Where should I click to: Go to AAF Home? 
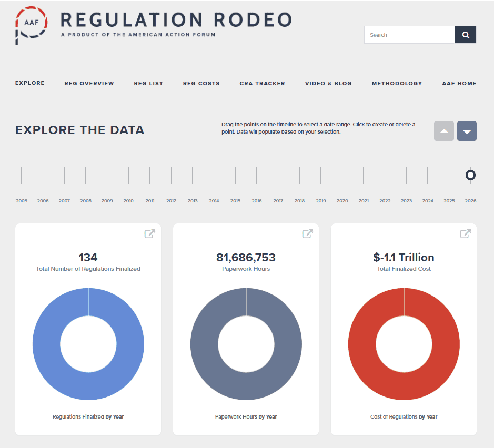click(x=459, y=84)
